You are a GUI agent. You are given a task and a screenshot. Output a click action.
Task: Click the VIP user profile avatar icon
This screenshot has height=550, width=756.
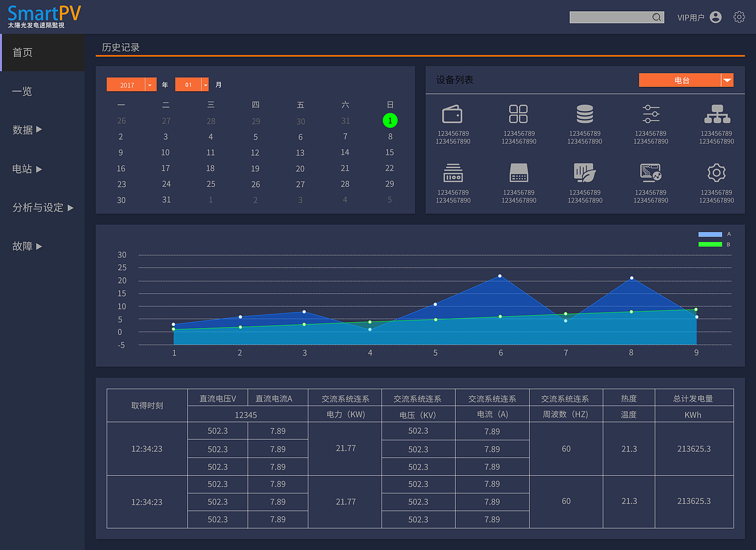click(716, 17)
